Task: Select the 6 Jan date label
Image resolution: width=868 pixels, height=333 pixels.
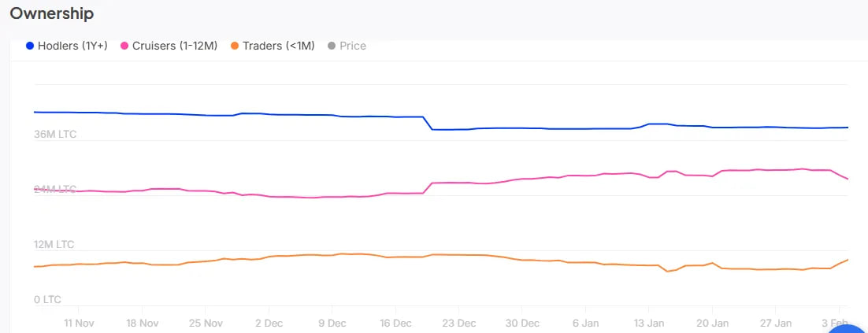Action: [x=587, y=323]
